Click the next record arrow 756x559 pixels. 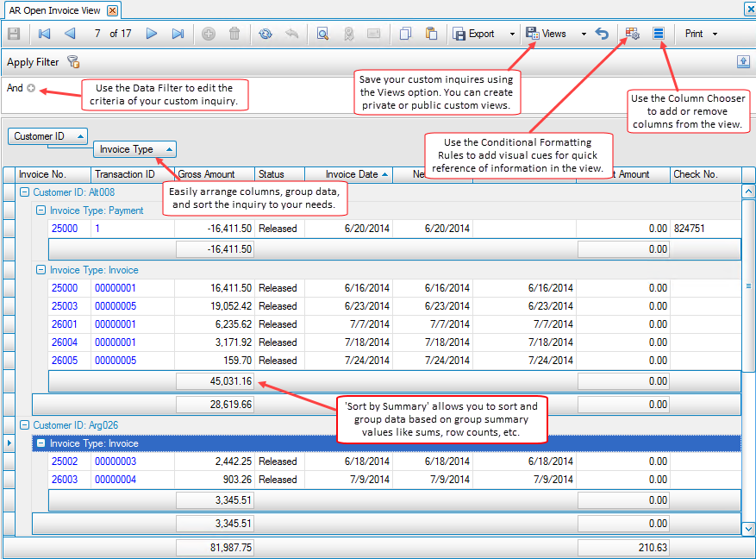(x=152, y=34)
